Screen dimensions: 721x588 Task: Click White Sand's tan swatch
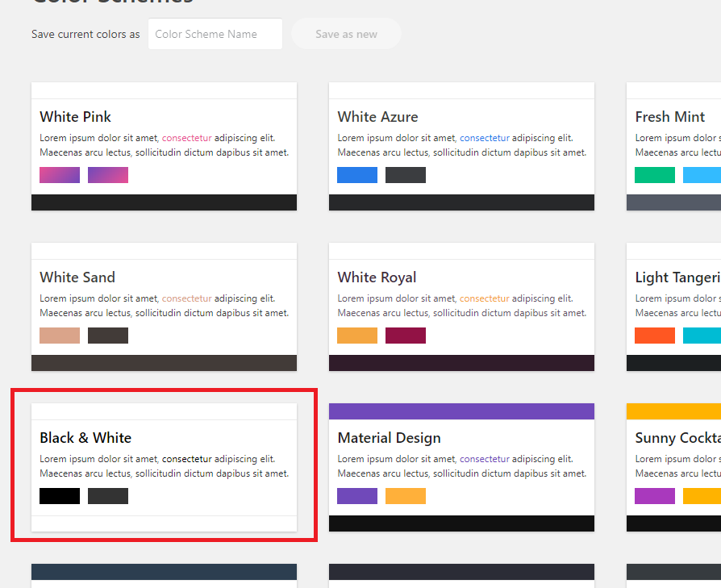click(60, 336)
